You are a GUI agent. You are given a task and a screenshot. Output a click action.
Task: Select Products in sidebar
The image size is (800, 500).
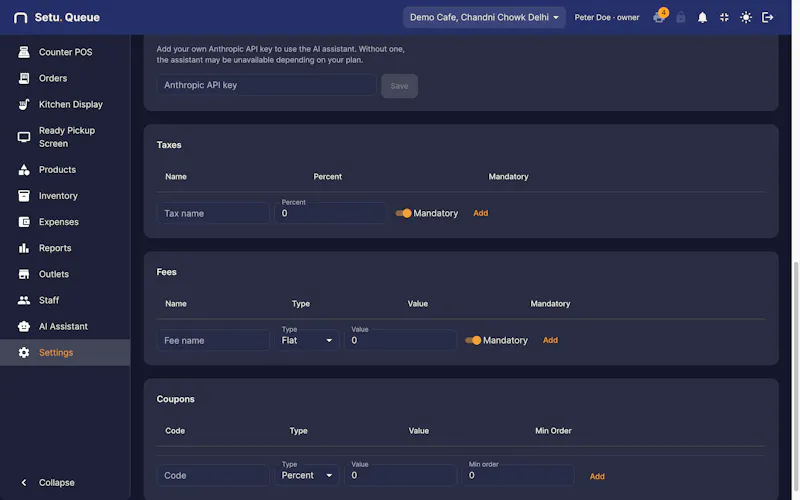tap(65, 169)
